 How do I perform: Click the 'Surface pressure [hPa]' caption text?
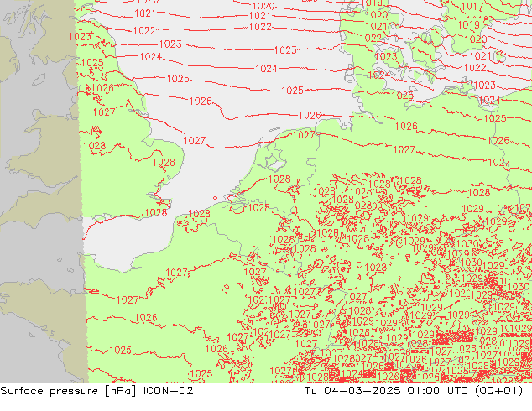click(x=68, y=391)
